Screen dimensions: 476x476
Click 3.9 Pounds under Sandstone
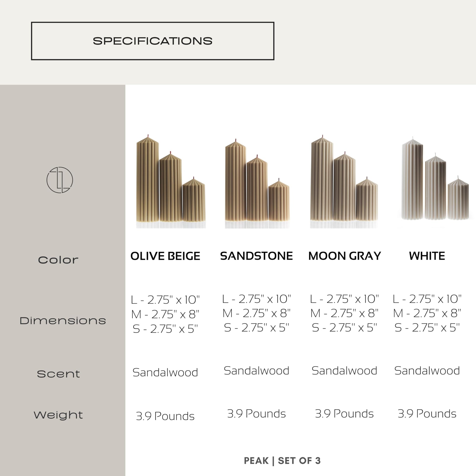257,414
